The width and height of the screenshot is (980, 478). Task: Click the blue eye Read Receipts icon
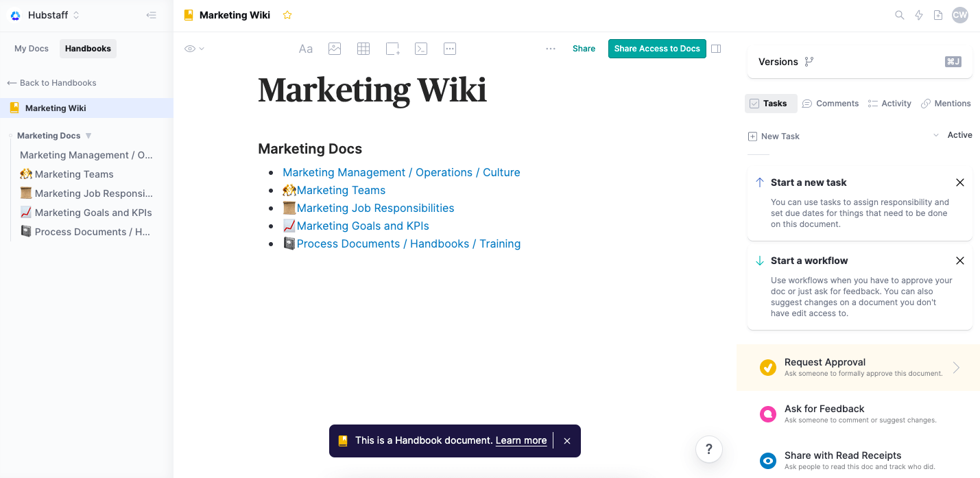pyautogui.click(x=768, y=461)
